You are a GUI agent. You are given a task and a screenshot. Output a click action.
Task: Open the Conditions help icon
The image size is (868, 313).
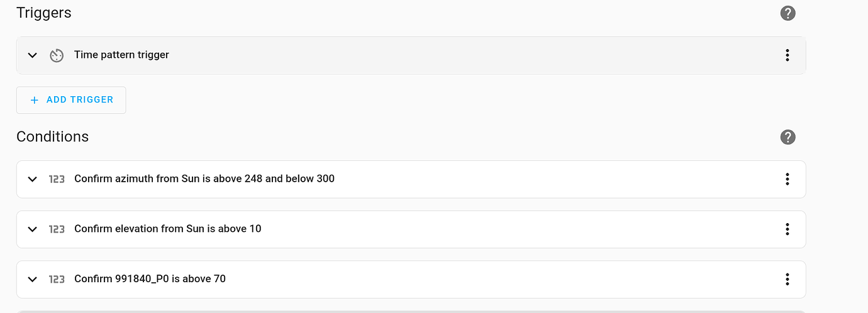pos(787,137)
